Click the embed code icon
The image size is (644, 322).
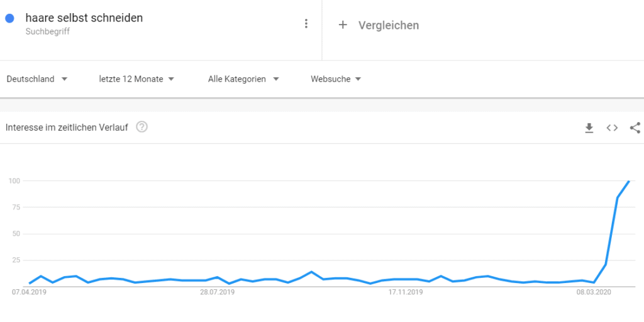coord(612,128)
